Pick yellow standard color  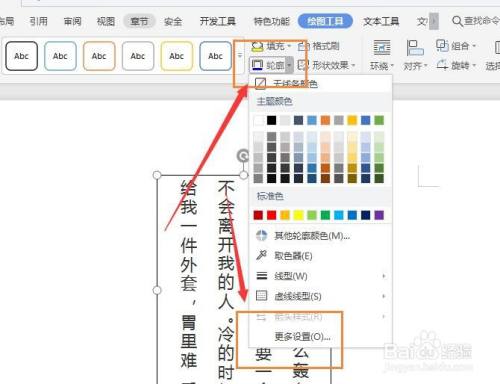298,215
